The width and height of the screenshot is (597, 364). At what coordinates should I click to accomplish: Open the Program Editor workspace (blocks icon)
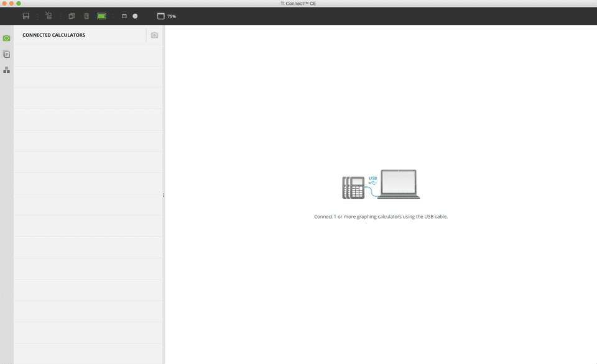(6, 70)
